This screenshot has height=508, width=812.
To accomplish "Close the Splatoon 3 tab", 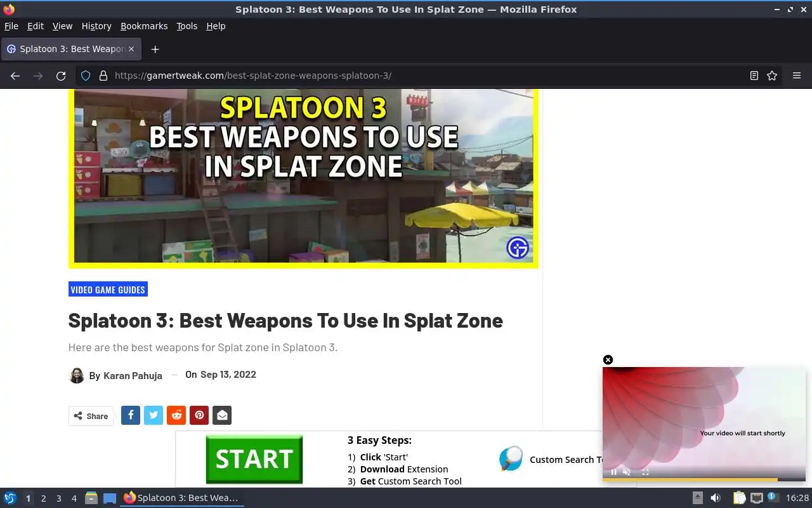I will click(131, 49).
